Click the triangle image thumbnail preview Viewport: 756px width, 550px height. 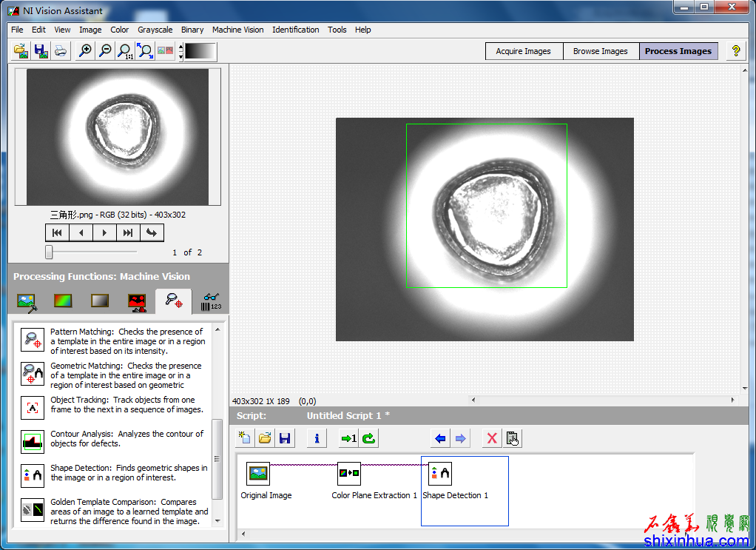118,137
